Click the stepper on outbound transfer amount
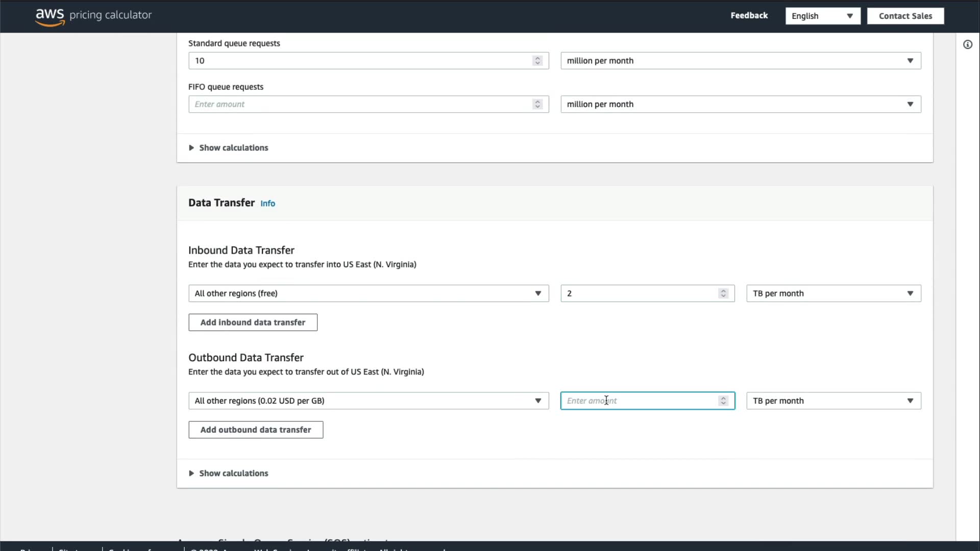The height and width of the screenshot is (551, 980). tap(723, 401)
